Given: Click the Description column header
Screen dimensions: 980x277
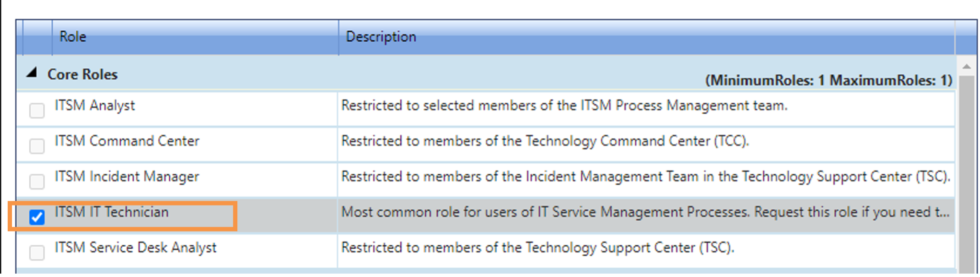Looking at the screenshot, I should [381, 36].
